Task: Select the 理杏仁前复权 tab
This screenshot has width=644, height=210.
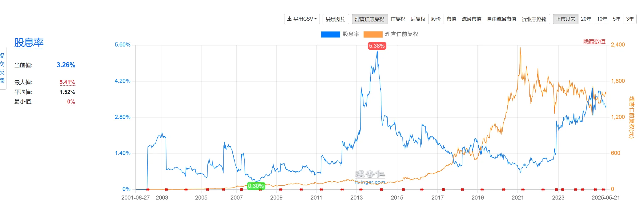Action: coord(370,19)
